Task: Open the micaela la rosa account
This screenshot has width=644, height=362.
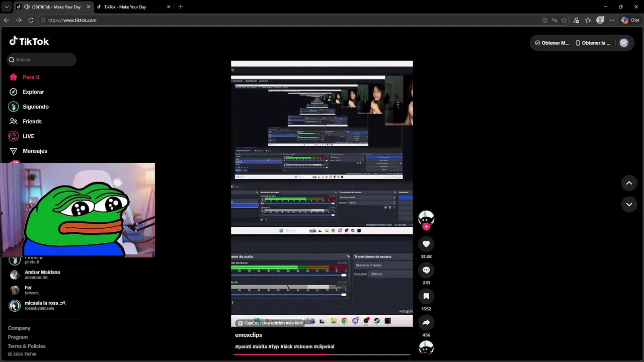Action: (x=38, y=305)
